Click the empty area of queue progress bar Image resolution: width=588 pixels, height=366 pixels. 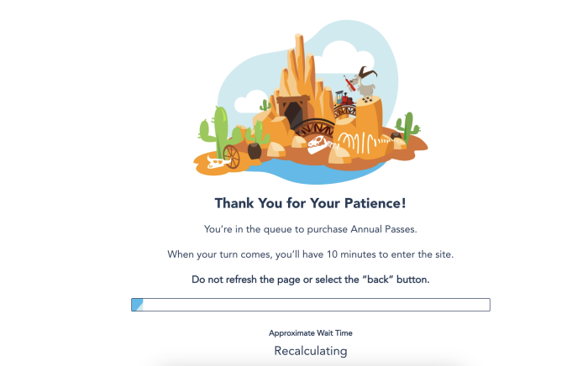tap(316, 305)
